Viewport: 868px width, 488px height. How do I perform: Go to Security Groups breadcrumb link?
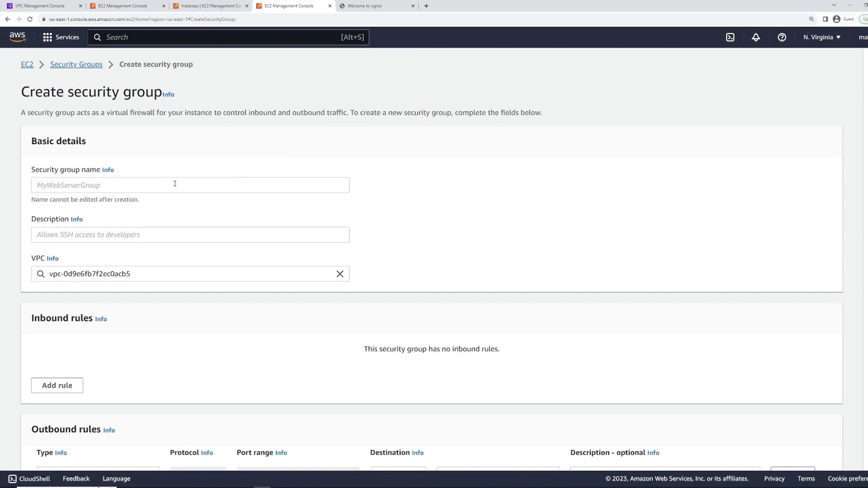[x=76, y=64]
